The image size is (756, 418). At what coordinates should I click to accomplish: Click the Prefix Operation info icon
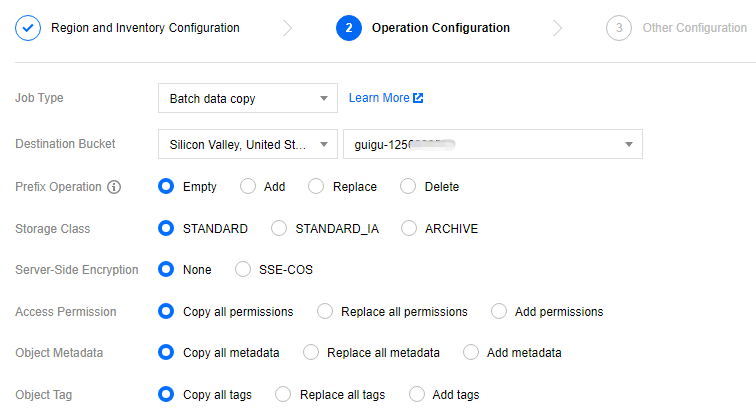[114, 187]
